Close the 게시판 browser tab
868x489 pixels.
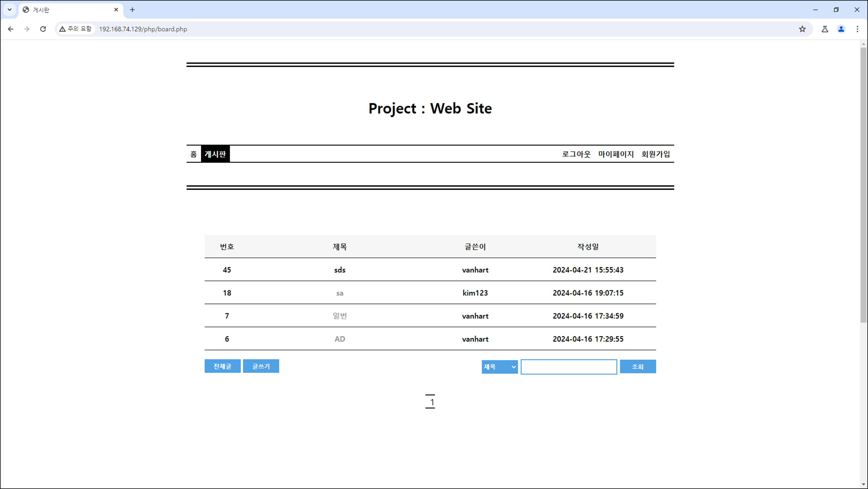(116, 10)
